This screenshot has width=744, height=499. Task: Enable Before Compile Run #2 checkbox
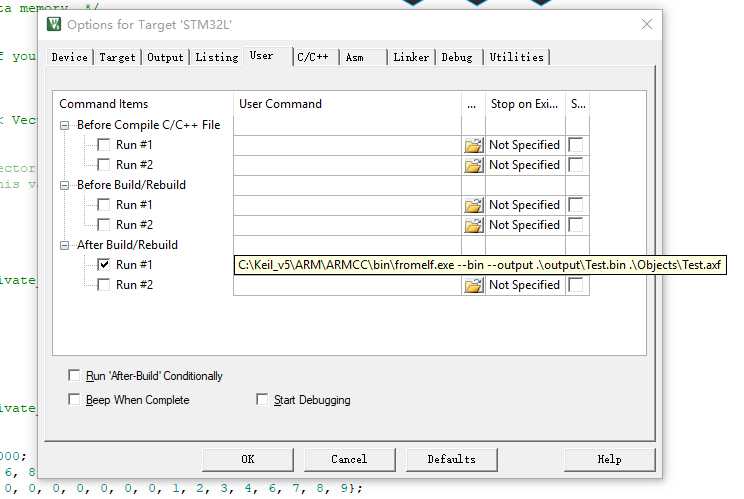(103, 165)
